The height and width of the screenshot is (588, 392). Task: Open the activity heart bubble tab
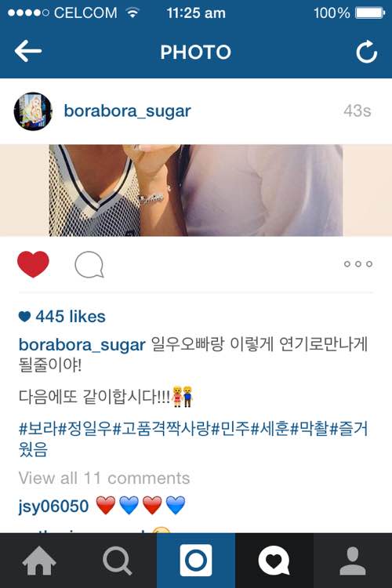pyautogui.click(x=274, y=561)
